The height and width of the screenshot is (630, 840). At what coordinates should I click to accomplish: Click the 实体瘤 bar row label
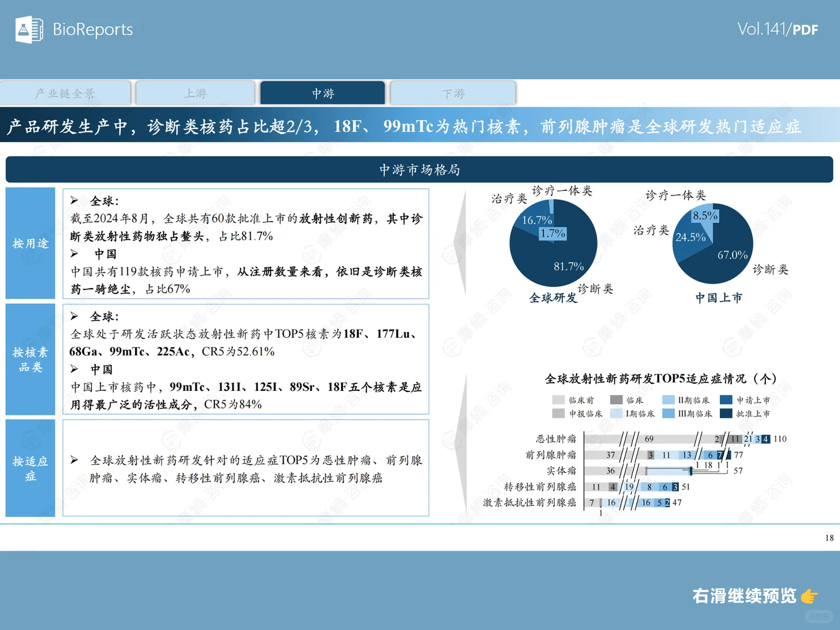tap(562, 471)
